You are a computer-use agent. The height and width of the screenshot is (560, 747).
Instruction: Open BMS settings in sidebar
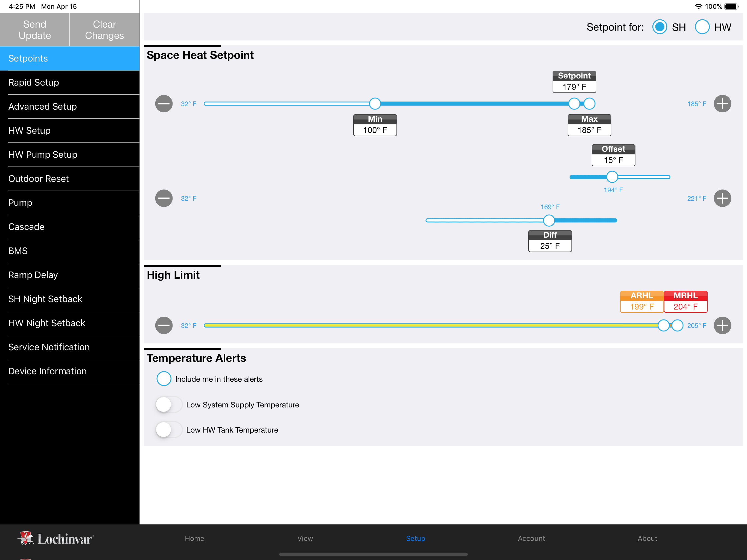[70, 251]
